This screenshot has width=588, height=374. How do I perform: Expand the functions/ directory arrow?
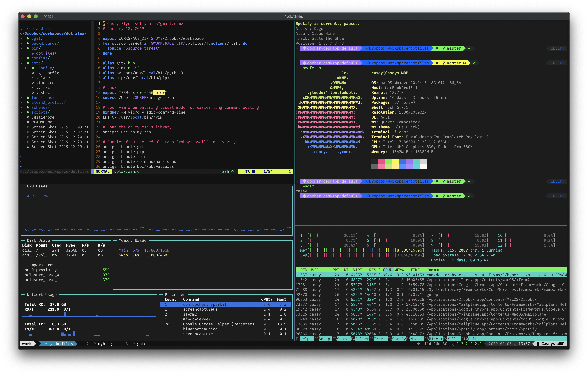21,98
